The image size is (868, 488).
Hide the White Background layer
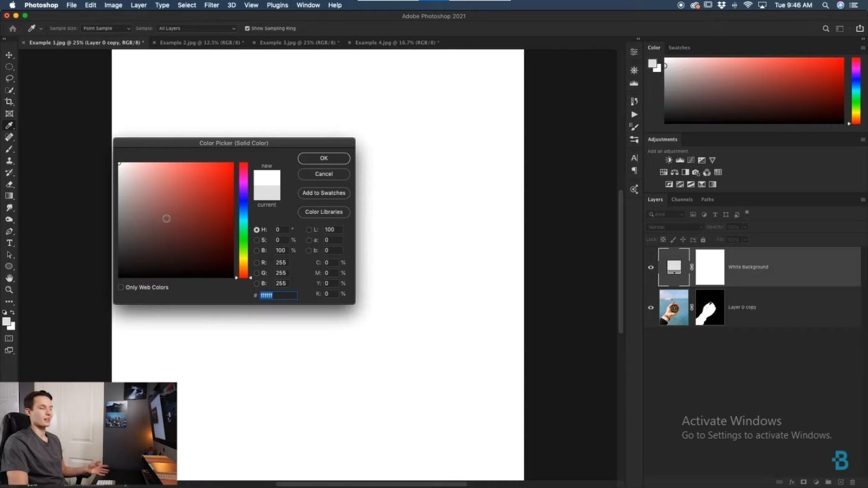[650, 267]
